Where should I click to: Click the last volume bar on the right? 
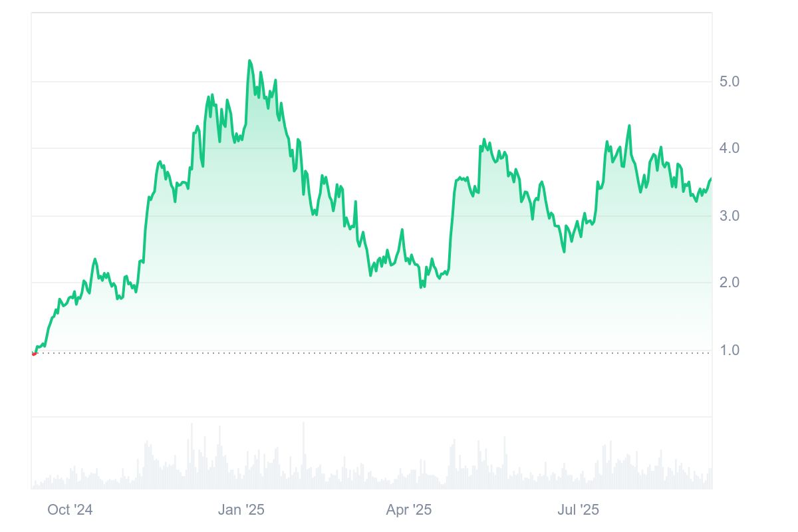tap(711, 479)
